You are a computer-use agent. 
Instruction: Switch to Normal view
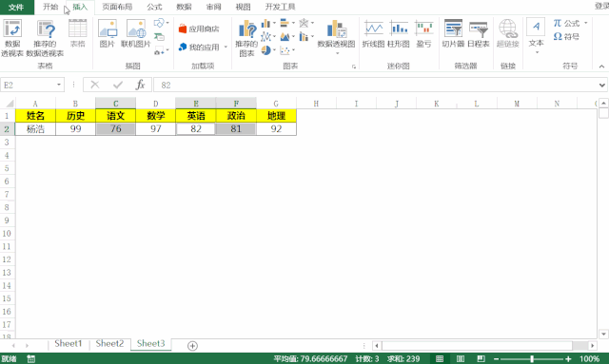pyautogui.click(x=440, y=358)
